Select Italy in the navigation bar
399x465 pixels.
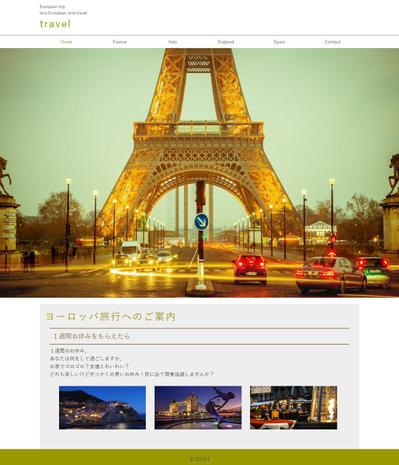pyautogui.click(x=173, y=42)
